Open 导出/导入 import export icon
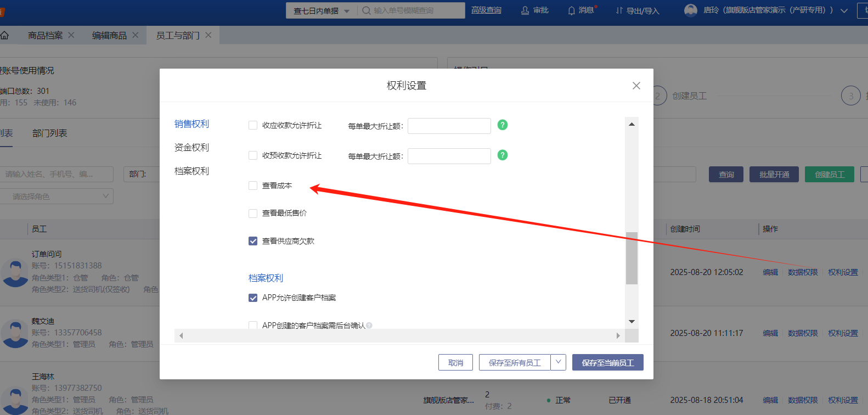The width and height of the screenshot is (868, 415). (x=619, y=10)
